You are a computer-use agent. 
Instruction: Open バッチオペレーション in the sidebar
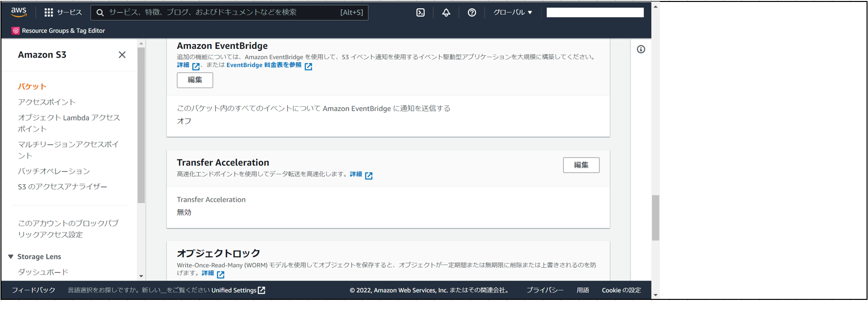(54, 171)
